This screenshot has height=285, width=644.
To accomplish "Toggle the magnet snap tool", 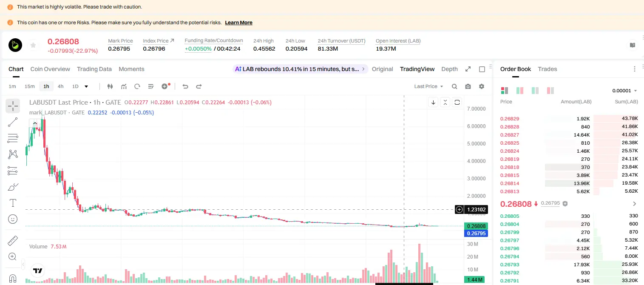I will click(x=13, y=279).
